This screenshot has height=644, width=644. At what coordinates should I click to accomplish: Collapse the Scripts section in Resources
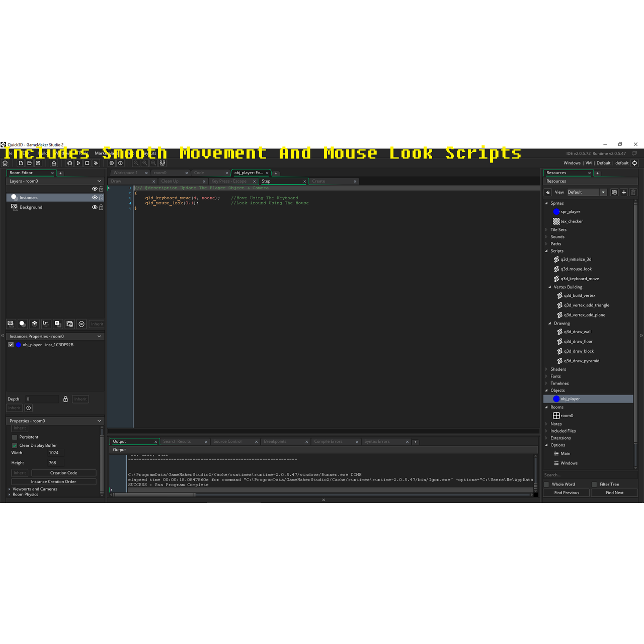click(x=546, y=251)
